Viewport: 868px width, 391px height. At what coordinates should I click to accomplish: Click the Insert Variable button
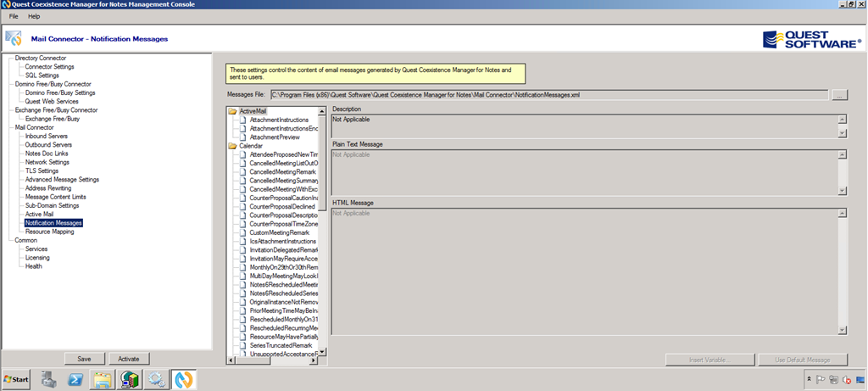tap(709, 360)
